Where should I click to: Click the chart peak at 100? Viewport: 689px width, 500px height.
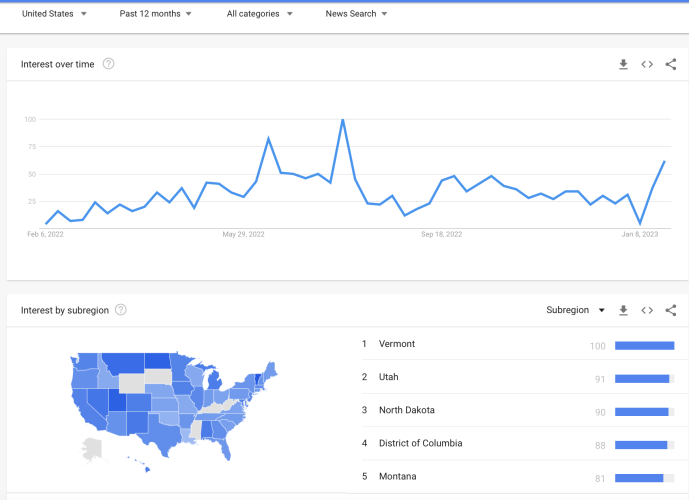coord(343,120)
